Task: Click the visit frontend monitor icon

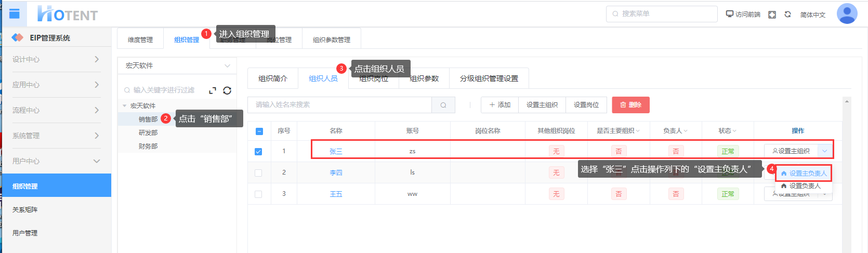Action: (x=730, y=14)
